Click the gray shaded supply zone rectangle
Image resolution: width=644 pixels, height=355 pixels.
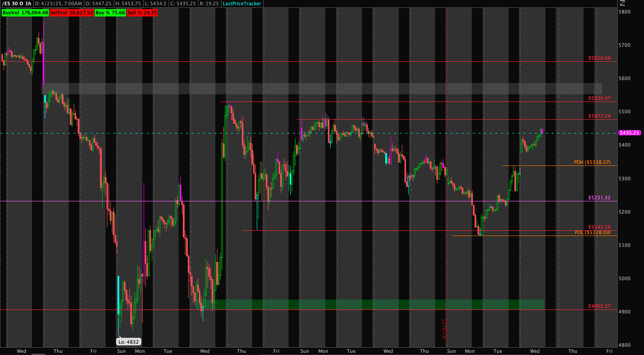322,89
